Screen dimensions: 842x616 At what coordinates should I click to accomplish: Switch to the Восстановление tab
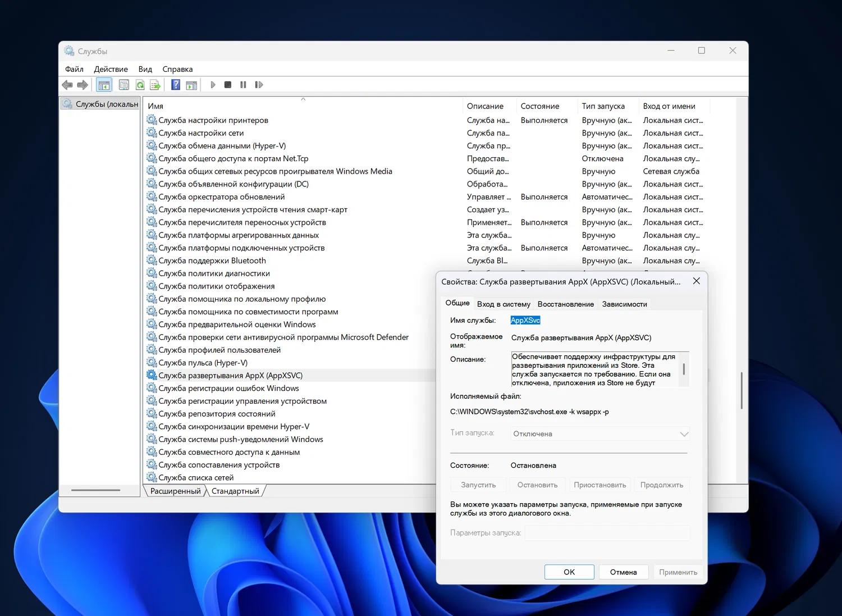click(x=565, y=304)
